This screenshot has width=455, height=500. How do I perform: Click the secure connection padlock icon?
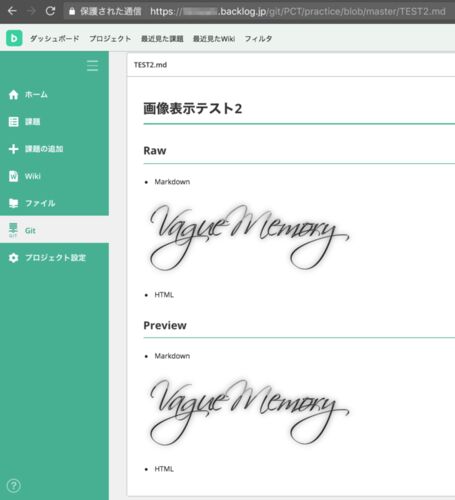tap(72, 11)
